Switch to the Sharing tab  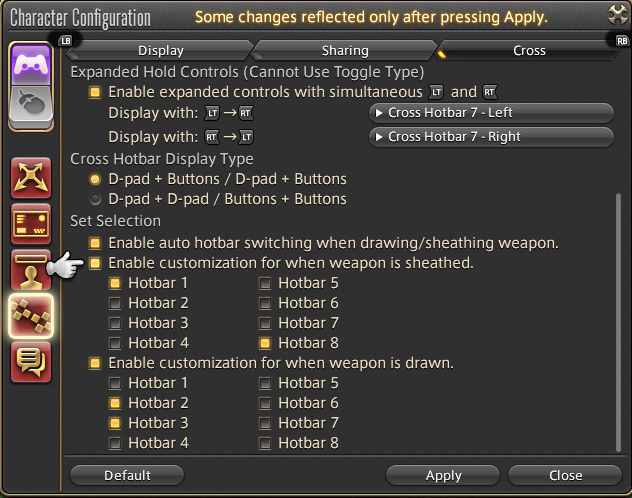345,51
